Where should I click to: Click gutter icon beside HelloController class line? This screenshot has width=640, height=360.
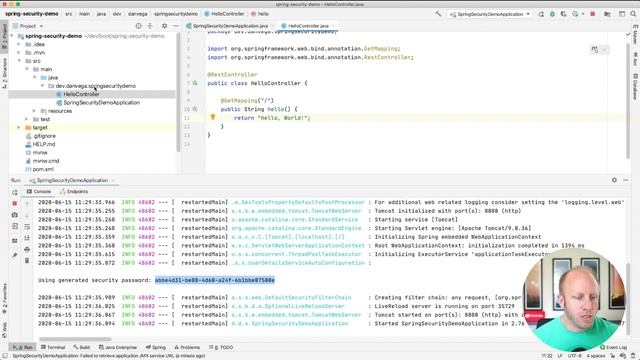[195, 83]
